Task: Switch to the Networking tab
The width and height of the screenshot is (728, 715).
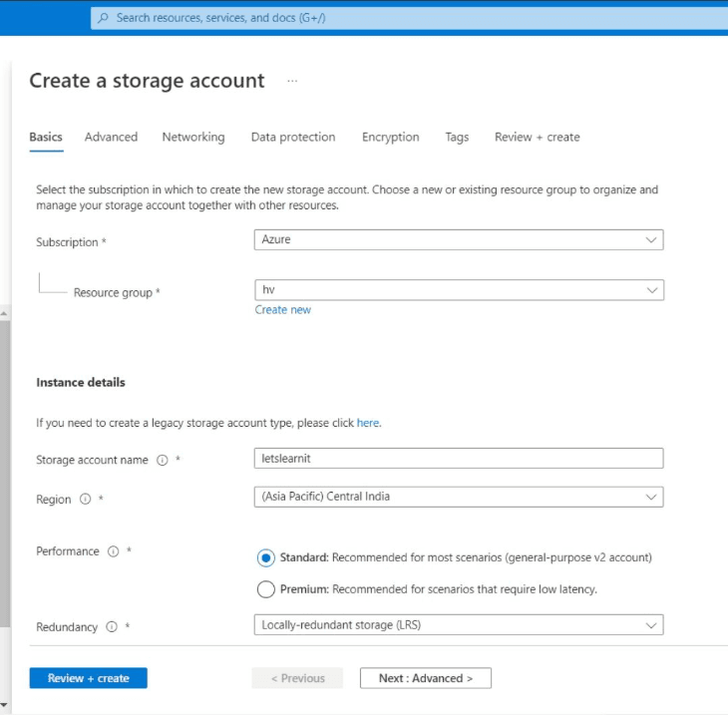Action: click(x=193, y=137)
